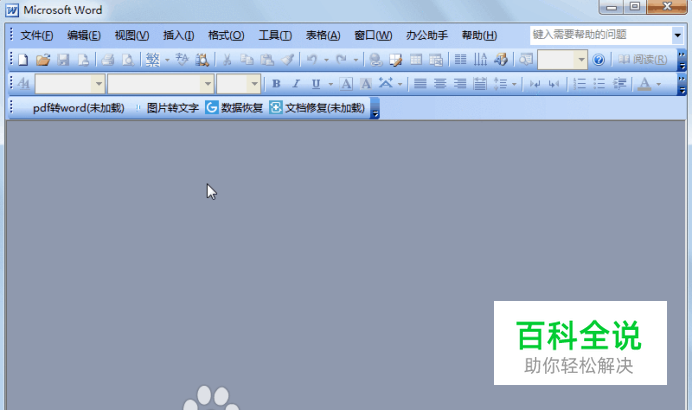Click the Print icon
This screenshot has width=692, height=410.
click(x=108, y=60)
